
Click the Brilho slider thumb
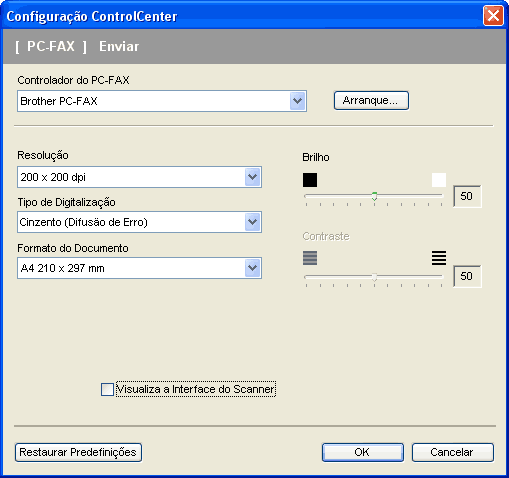click(x=374, y=196)
